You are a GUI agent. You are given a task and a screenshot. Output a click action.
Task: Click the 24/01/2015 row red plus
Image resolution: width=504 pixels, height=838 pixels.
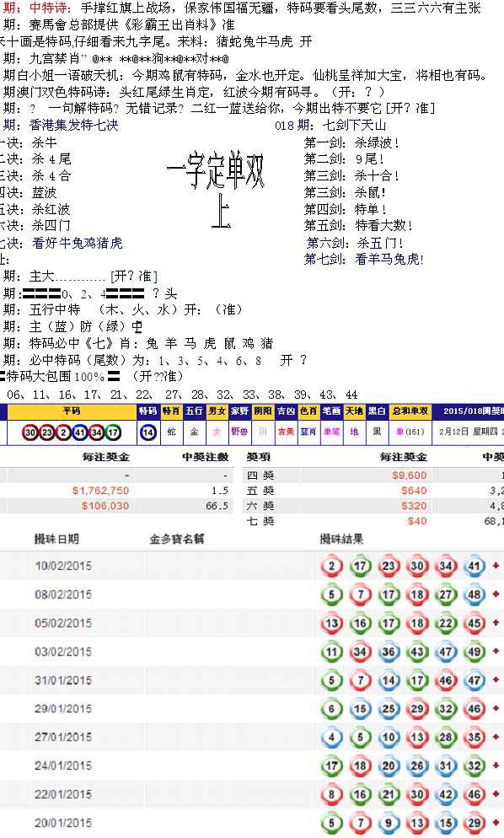pyautogui.click(x=496, y=765)
